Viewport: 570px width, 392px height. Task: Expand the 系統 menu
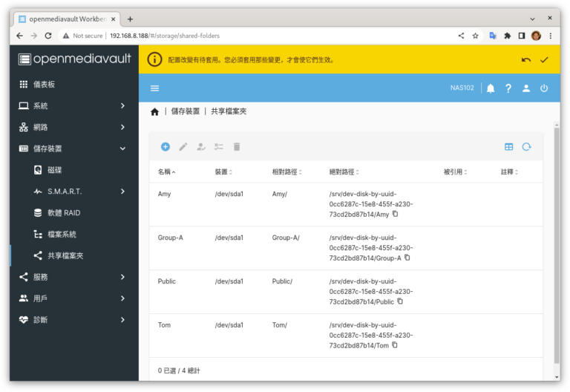pyautogui.click(x=74, y=106)
